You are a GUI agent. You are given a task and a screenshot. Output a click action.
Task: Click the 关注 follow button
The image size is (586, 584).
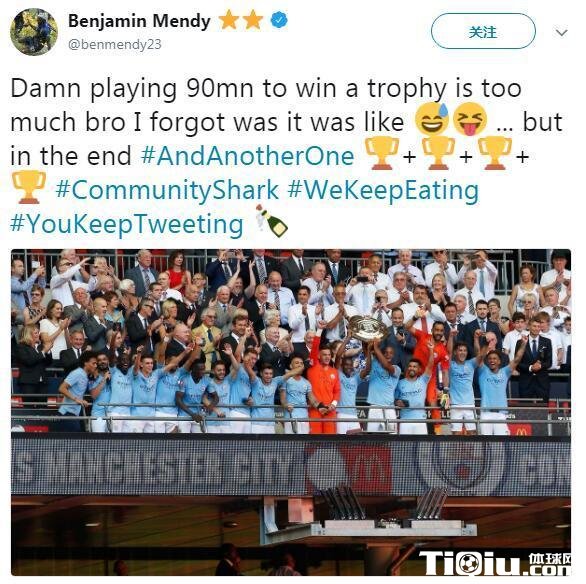click(x=483, y=31)
